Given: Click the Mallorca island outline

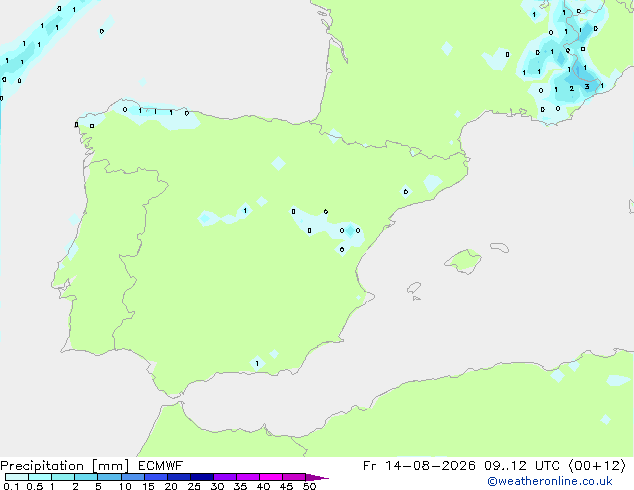Looking at the screenshot, I should click(463, 262).
